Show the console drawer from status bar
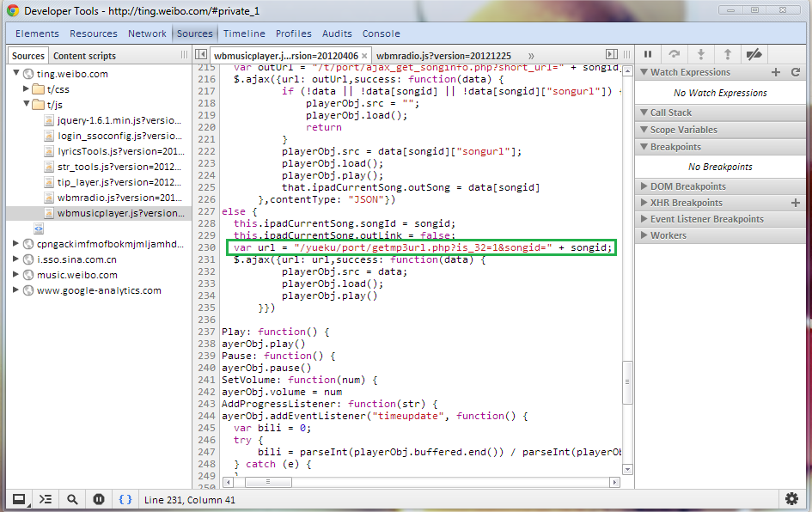 point(46,499)
